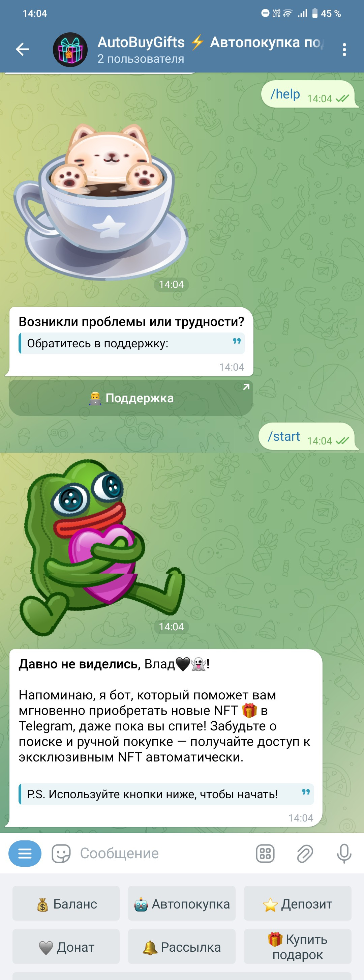Image resolution: width=364 pixels, height=980 pixels.
Task: Select the Баланс keyboard button
Action: click(66, 903)
